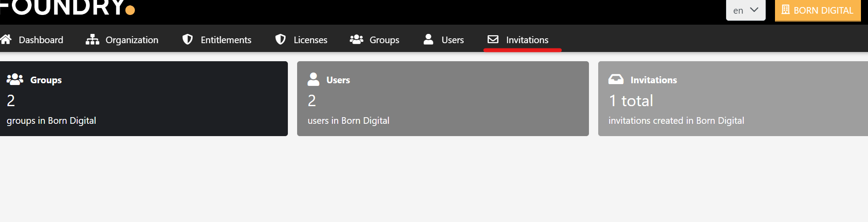Click the Users card heading
Viewport: 868px width, 222px height.
[338, 80]
